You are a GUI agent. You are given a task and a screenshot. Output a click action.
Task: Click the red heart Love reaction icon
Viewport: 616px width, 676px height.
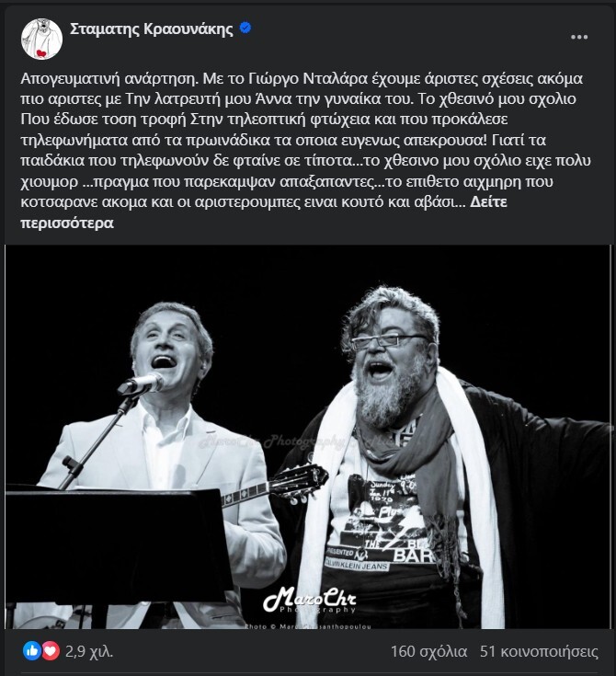[x=51, y=651]
